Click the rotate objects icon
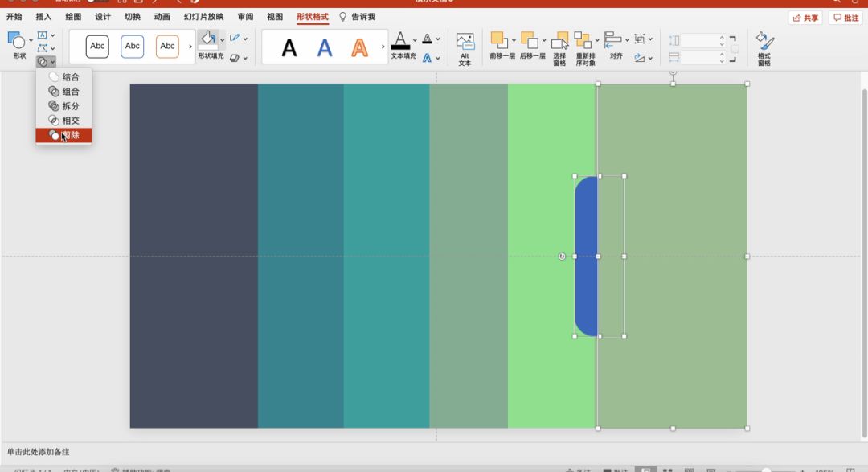 pyautogui.click(x=640, y=58)
